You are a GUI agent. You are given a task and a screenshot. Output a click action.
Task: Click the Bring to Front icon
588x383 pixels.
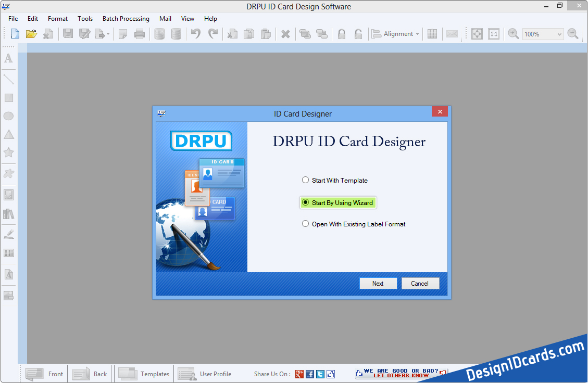(x=305, y=34)
